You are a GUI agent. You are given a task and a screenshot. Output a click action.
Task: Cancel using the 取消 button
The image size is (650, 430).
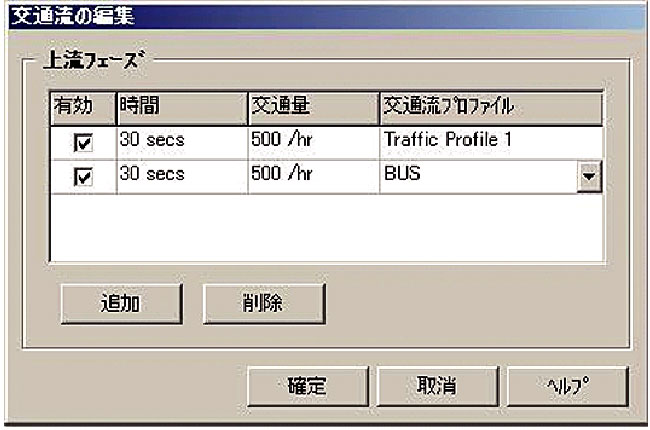437,386
